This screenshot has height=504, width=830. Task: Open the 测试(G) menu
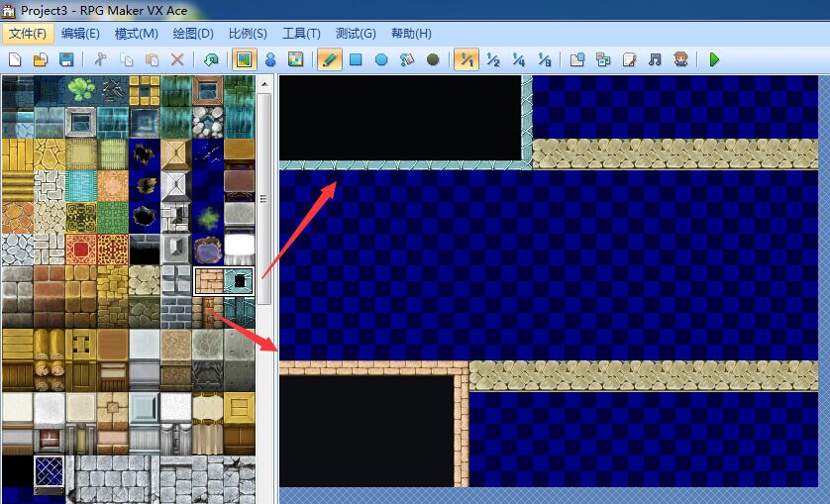[356, 34]
